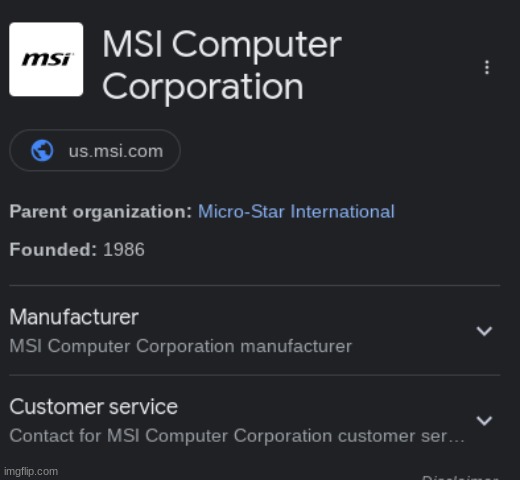
Task: Expand the Customer service chevron
Action: (x=484, y=421)
